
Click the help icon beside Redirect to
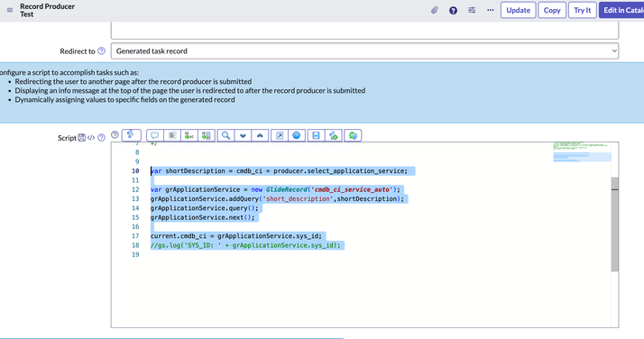101,50
